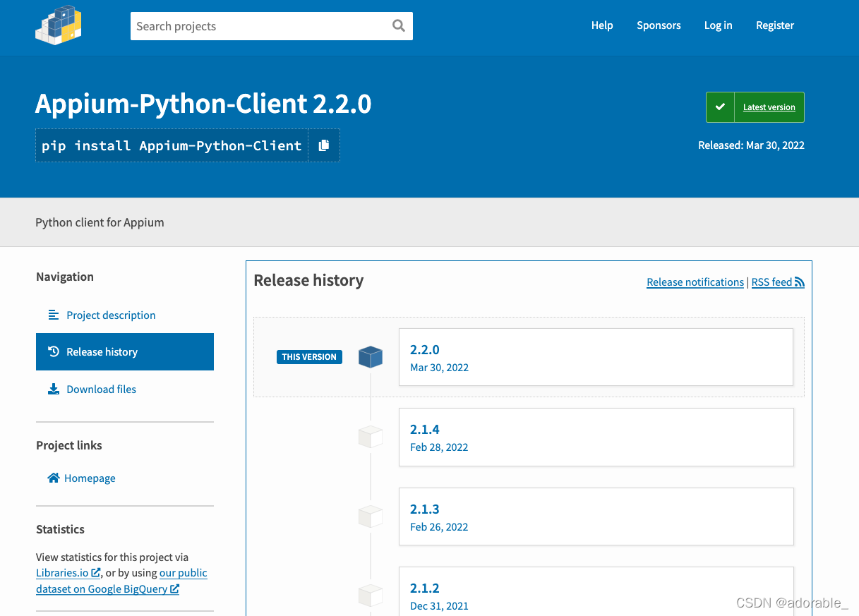Open release 2.1.2 card
The height and width of the screenshot is (616, 859).
pos(596,591)
